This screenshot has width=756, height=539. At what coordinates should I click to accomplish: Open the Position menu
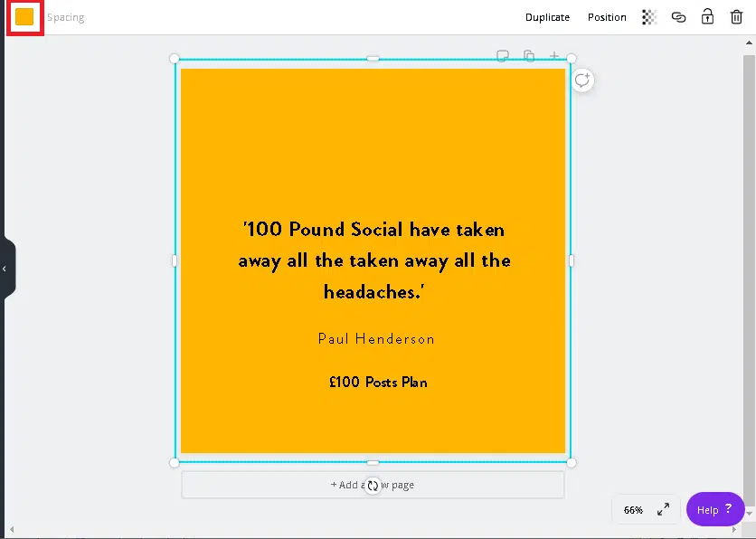607,17
